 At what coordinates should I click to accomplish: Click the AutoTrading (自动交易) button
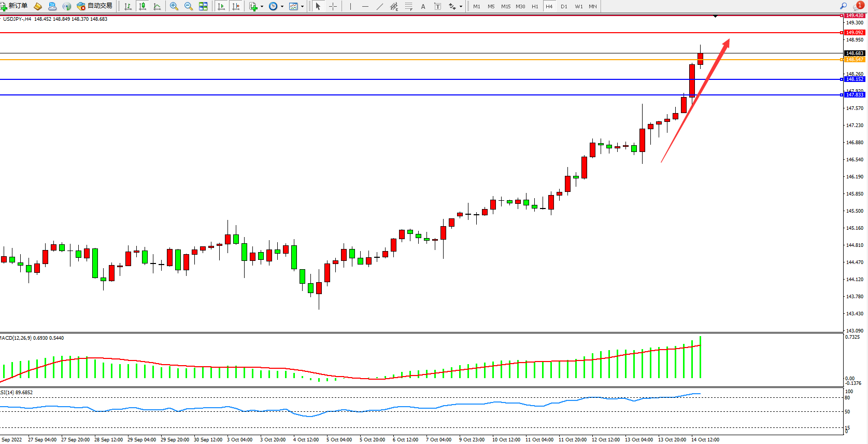click(x=95, y=6)
